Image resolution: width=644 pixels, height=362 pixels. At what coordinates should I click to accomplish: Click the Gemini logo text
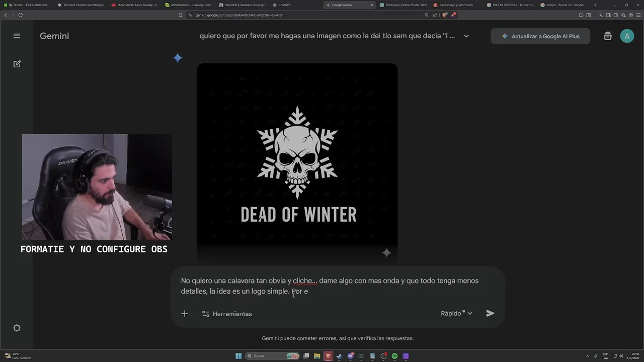[x=54, y=36]
